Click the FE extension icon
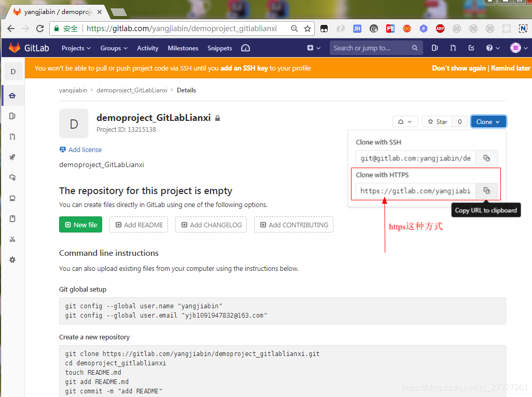The width and height of the screenshot is (532, 397). 390,29
